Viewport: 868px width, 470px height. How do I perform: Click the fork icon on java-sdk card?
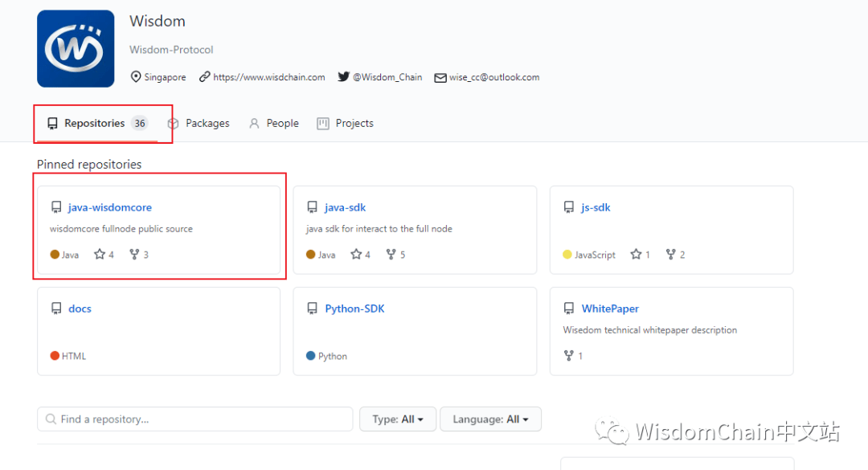391,254
